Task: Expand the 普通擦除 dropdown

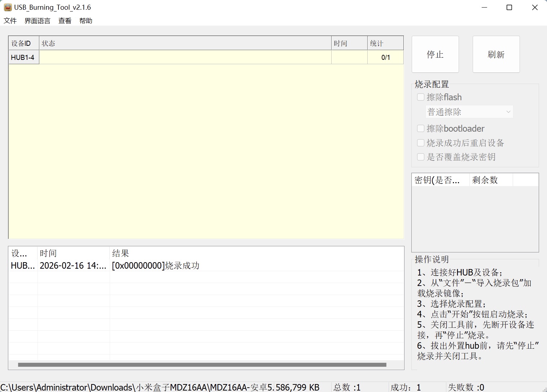Action: [x=469, y=112]
